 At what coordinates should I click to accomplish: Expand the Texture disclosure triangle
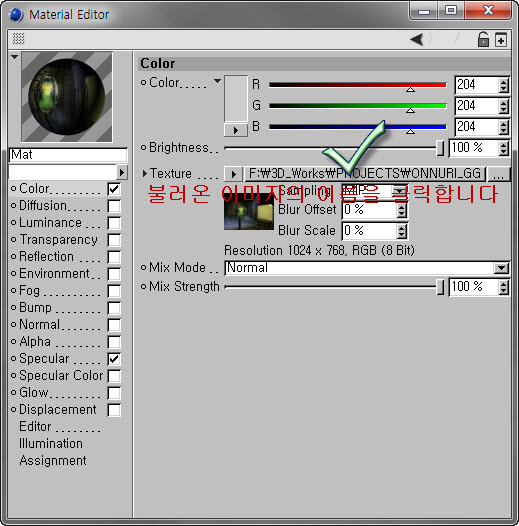(145, 173)
